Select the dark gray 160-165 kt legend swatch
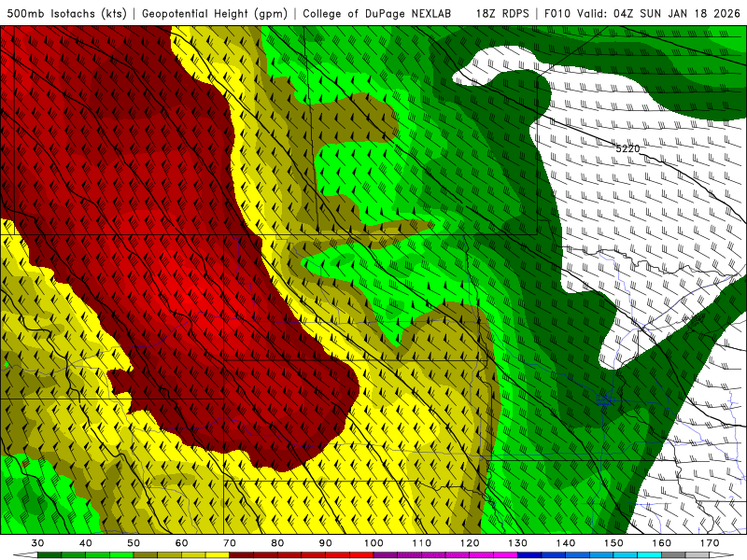 [673, 555]
